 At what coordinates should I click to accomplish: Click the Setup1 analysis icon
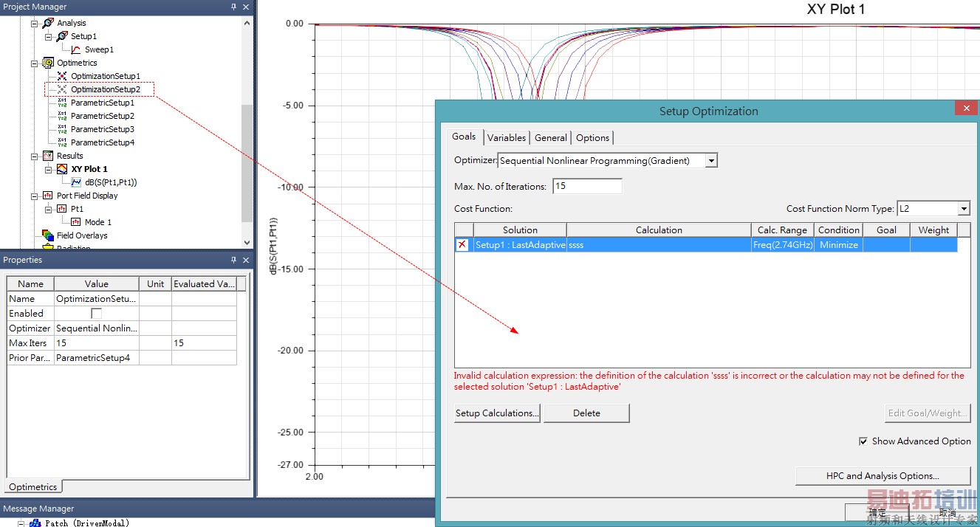click(x=62, y=36)
